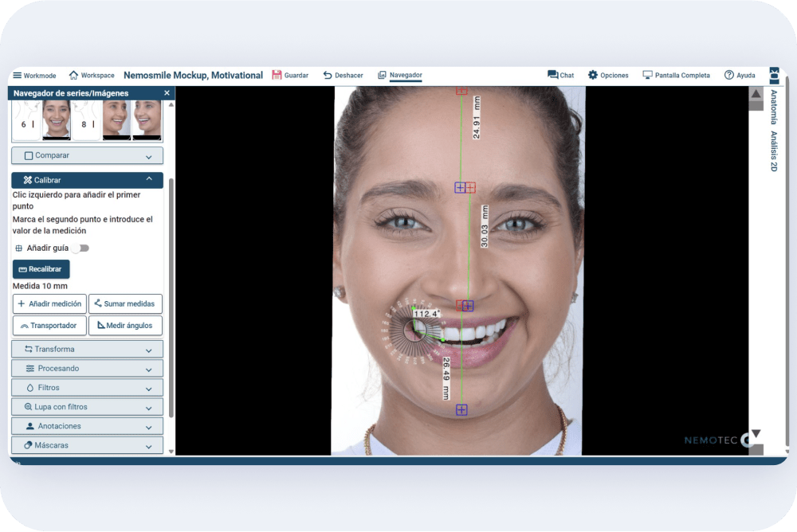
Task: Click the image view scroll-up arrow
Action: point(756,94)
